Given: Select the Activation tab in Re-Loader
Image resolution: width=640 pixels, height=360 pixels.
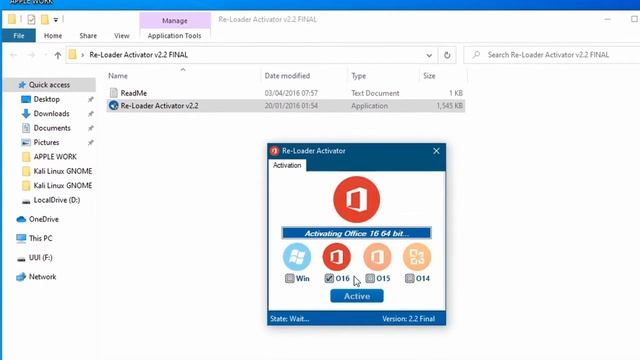Looking at the screenshot, I should pyautogui.click(x=287, y=165).
